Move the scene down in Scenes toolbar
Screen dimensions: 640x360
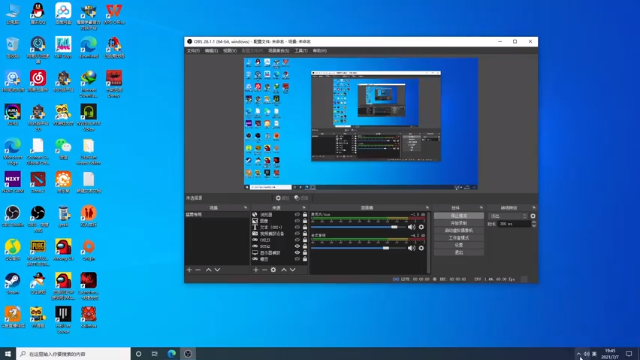pyautogui.click(x=218, y=270)
